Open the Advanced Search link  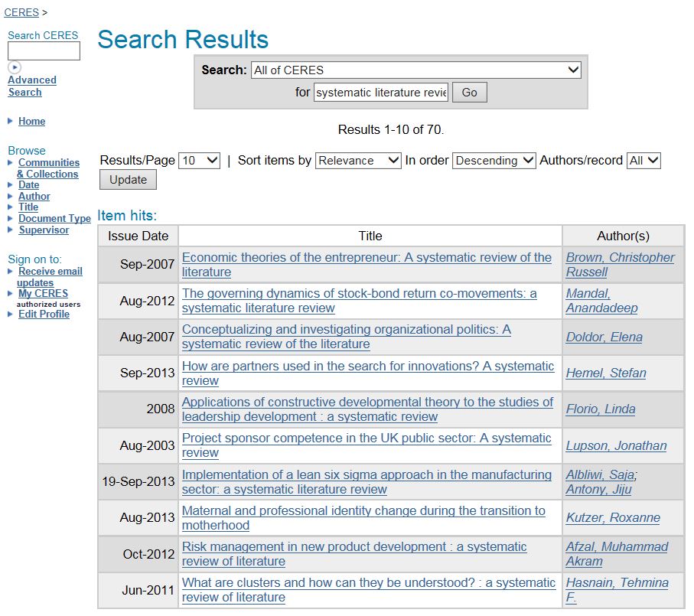click(x=31, y=86)
